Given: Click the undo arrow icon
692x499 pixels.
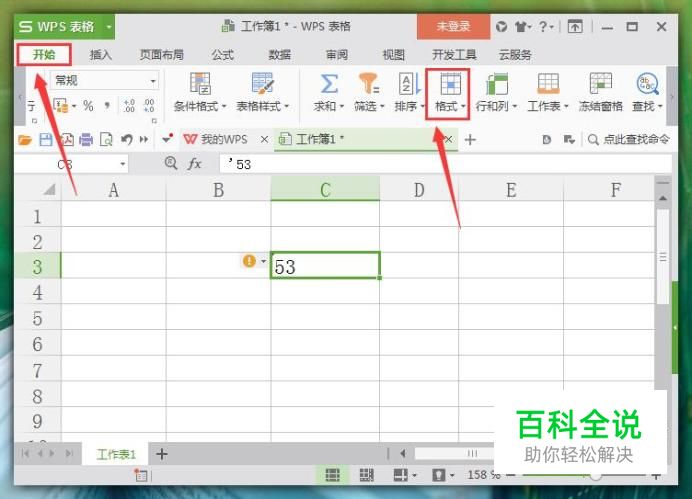Looking at the screenshot, I should point(127,140).
